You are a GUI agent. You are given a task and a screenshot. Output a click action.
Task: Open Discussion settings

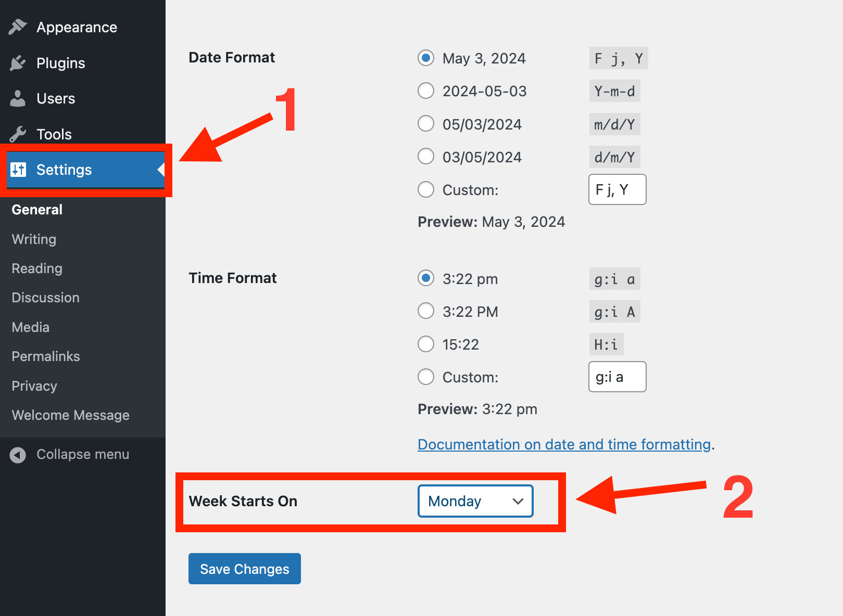tap(45, 297)
